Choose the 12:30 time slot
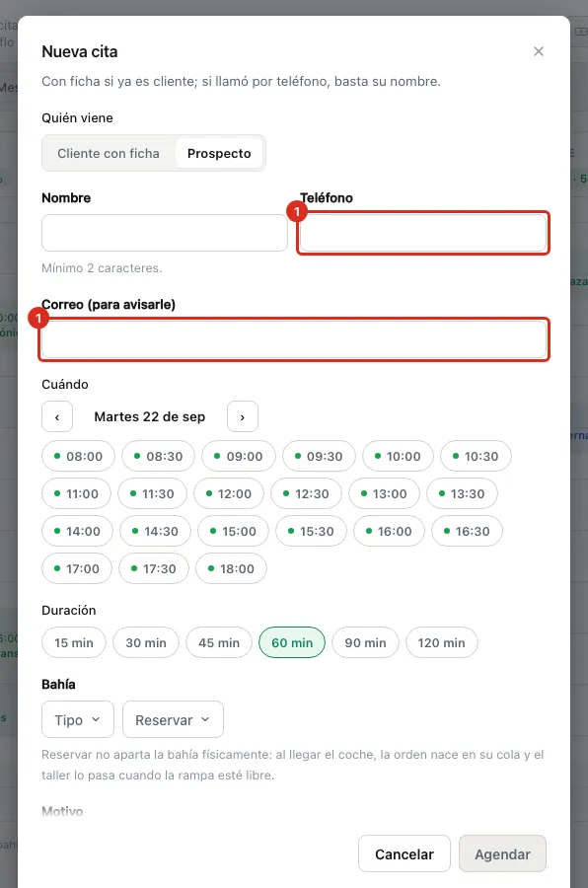The height and width of the screenshot is (888, 588). [307, 493]
